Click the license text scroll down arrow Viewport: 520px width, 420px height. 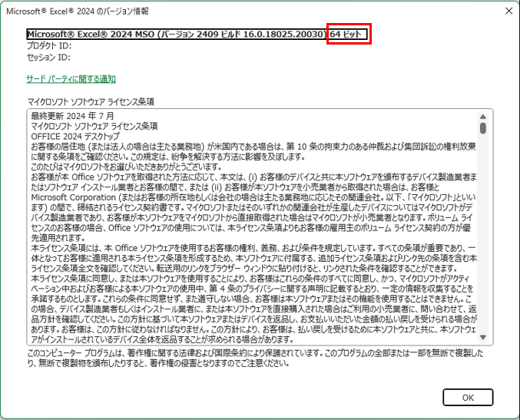[x=483, y=337]
